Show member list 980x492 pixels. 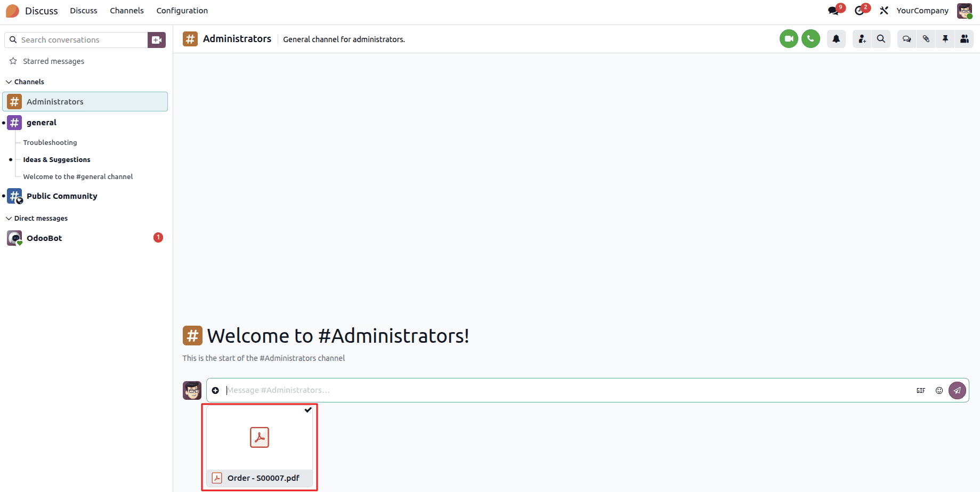coord(965,39)
